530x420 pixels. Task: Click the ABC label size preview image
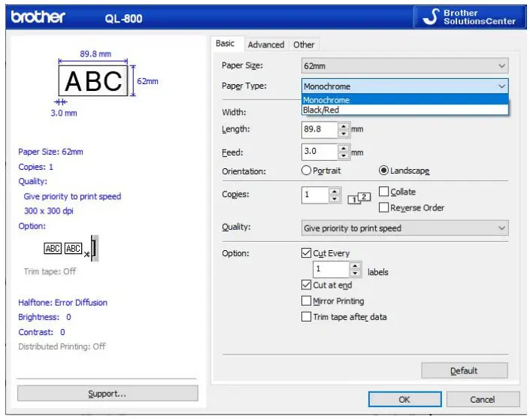93,80
